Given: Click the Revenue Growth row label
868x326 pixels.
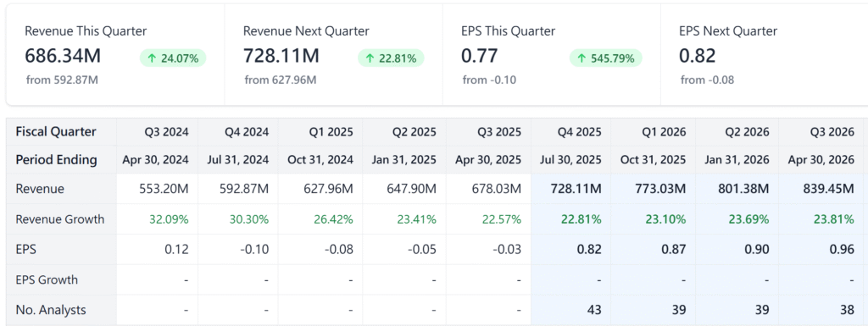Looking at the screenshot, I should click(x=60, y=218).
